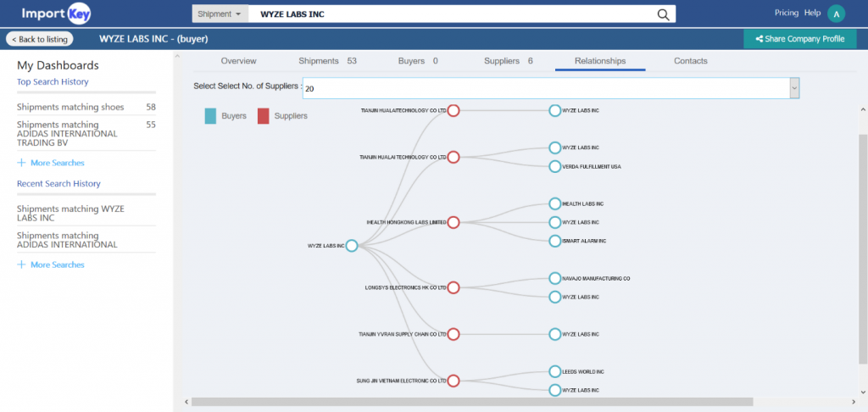Open the Buyers tab

pos(418,61)
